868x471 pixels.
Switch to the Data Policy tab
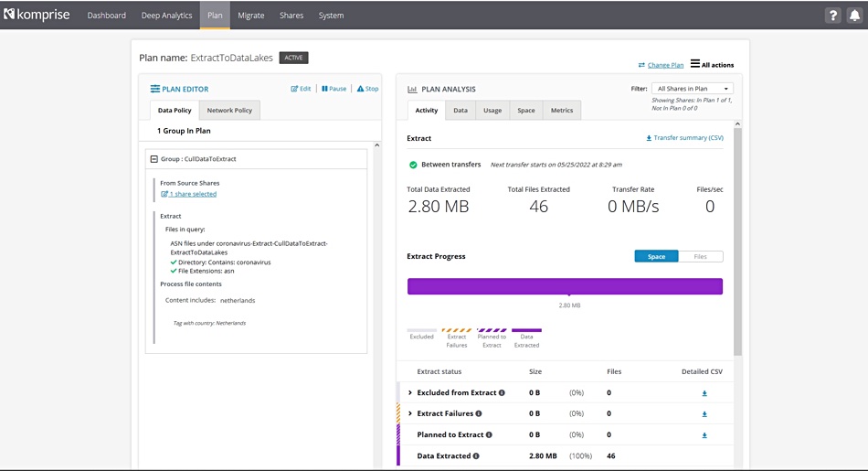175,111
